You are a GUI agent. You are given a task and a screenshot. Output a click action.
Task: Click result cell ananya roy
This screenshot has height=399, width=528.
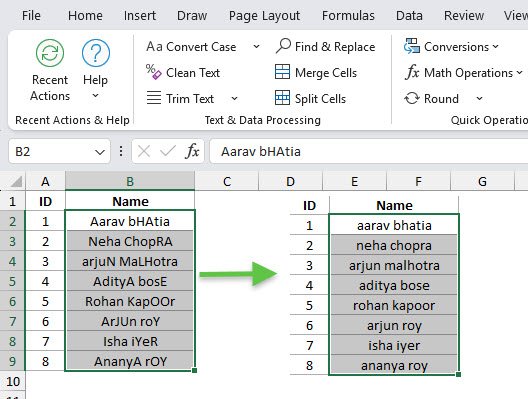pos(394,365)
